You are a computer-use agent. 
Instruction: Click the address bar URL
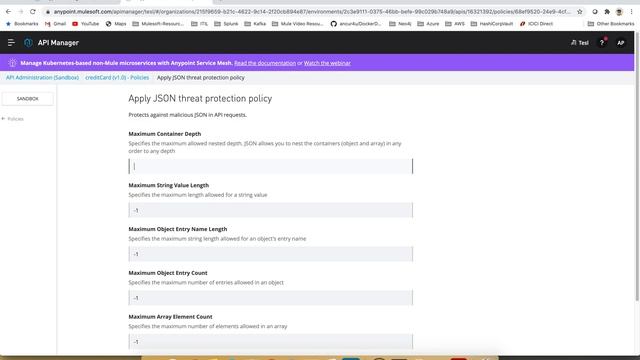312,12
